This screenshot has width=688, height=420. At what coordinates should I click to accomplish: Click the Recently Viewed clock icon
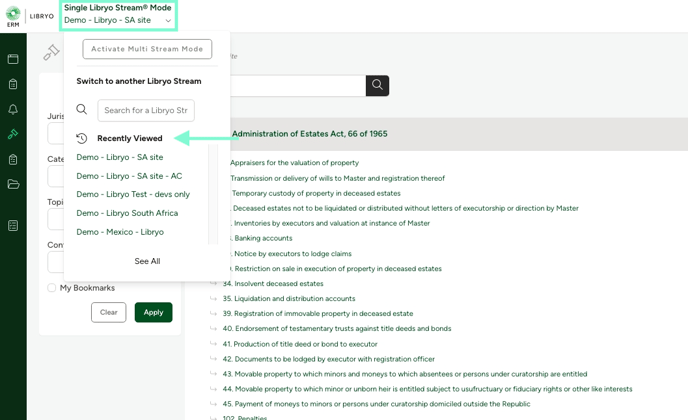coord(82,138)
